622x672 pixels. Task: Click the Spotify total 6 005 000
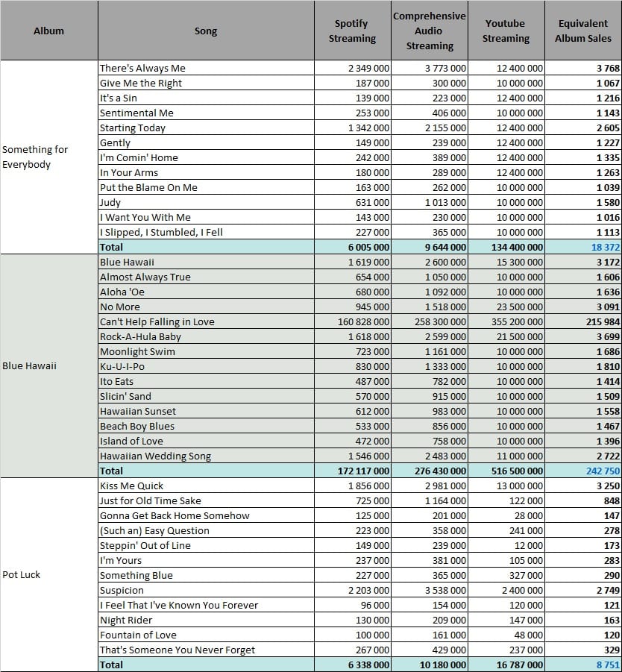(x=352, y=247)
